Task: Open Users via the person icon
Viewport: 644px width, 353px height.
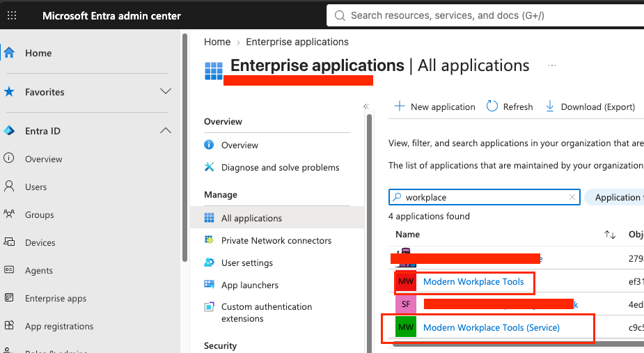Action: pos(9,187)
